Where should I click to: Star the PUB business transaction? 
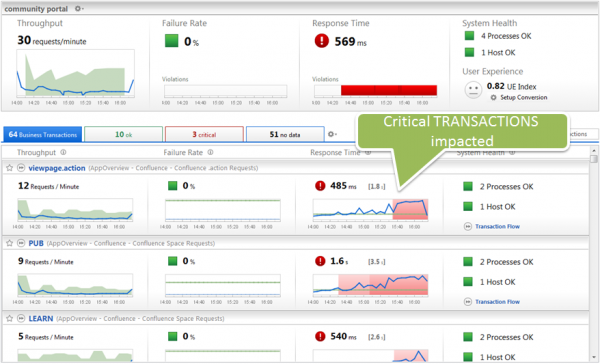[10, 243]
